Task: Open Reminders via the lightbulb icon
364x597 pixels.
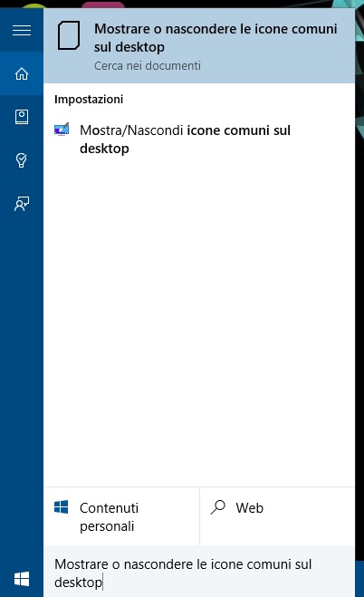Action: coord(22,160)
